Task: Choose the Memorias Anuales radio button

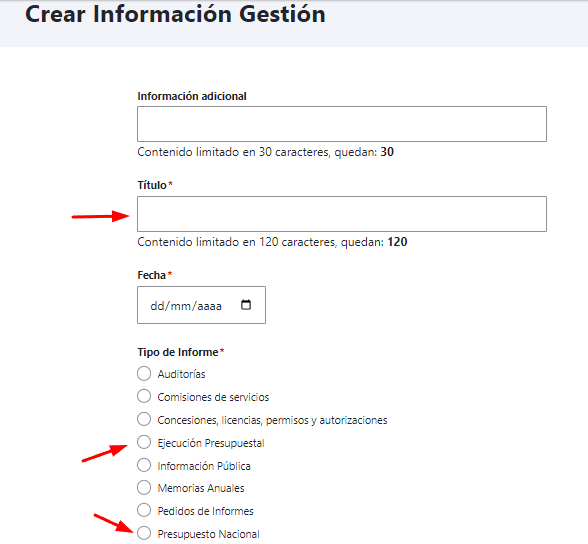Action: 144,488
